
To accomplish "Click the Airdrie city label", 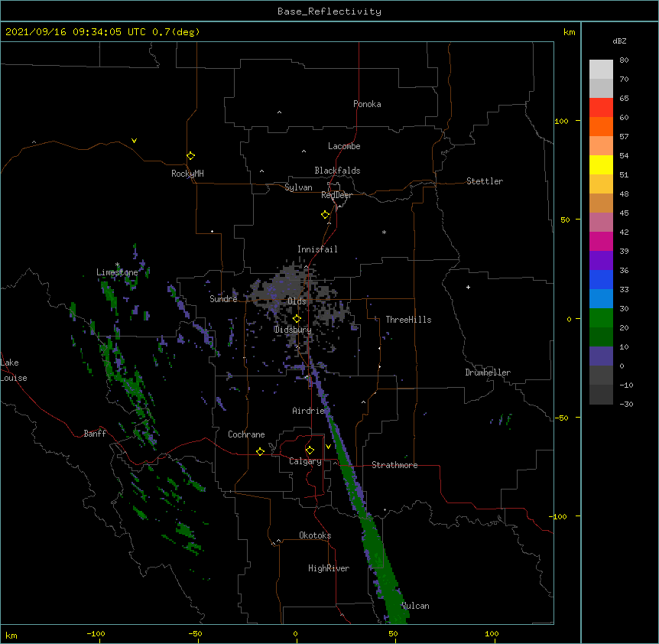I will pyautogui.click(x=309, y=411).
